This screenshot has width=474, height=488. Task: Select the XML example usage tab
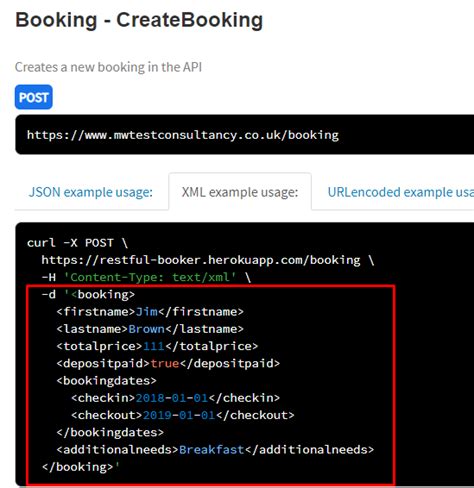(240, 192)
